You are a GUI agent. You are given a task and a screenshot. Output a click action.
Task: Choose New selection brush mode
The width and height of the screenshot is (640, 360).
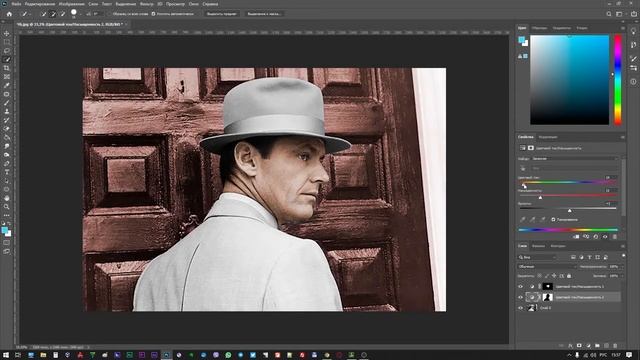(44, 14)
